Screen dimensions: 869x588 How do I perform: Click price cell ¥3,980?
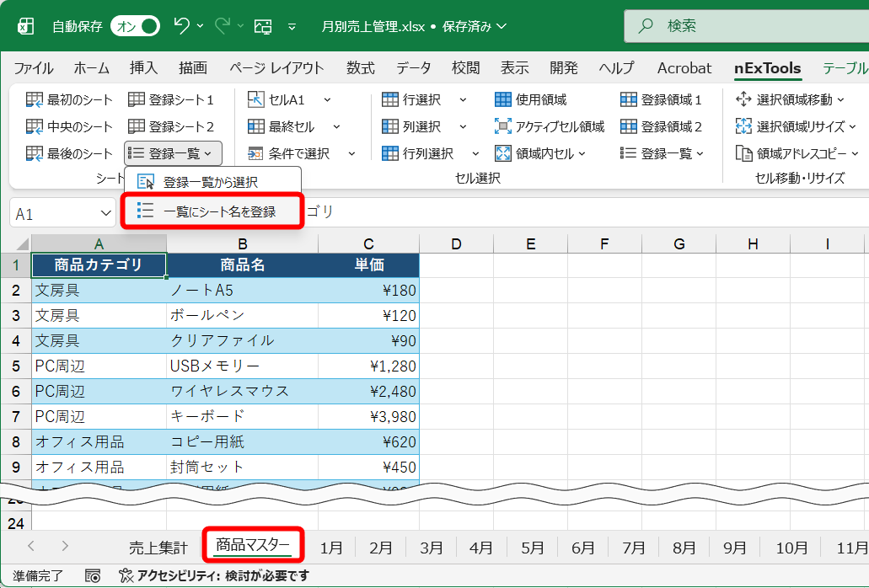pyautogui.click(x=368, y=416)
